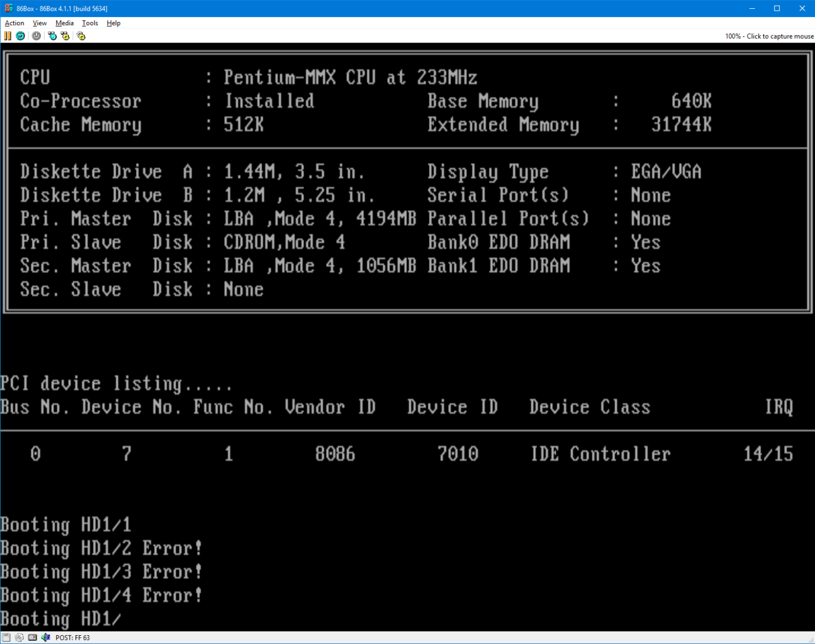
Task: Click the 86Box application icon in title bar
Action: pos(8,8)
